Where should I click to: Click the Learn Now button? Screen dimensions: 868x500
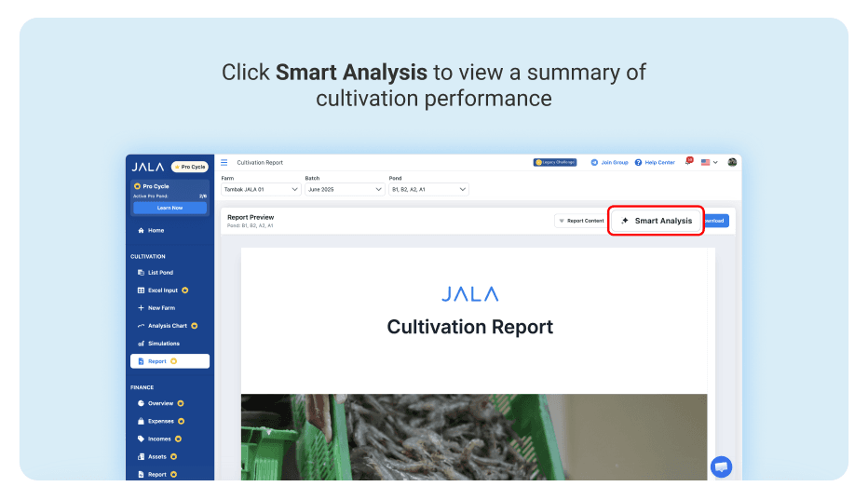click(170, 208)
